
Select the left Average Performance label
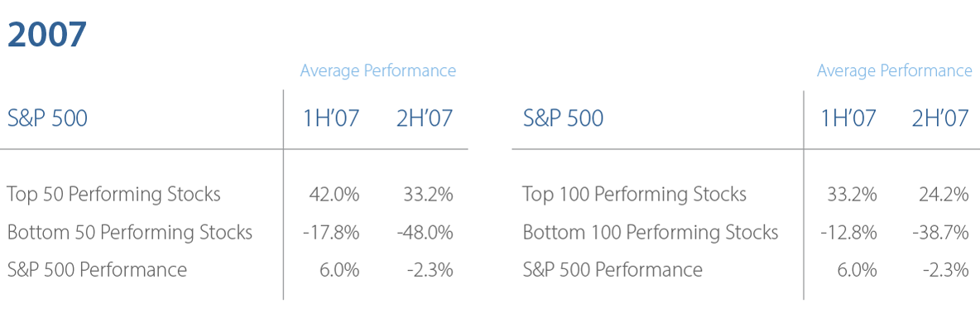[x=378, y=70]
